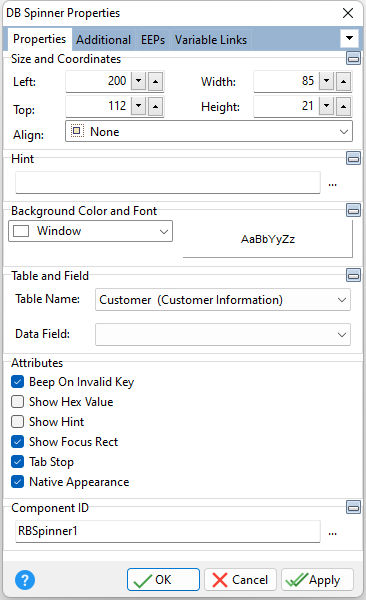
Task: Click the AaBbYyZz font preview
Action: 268,239
